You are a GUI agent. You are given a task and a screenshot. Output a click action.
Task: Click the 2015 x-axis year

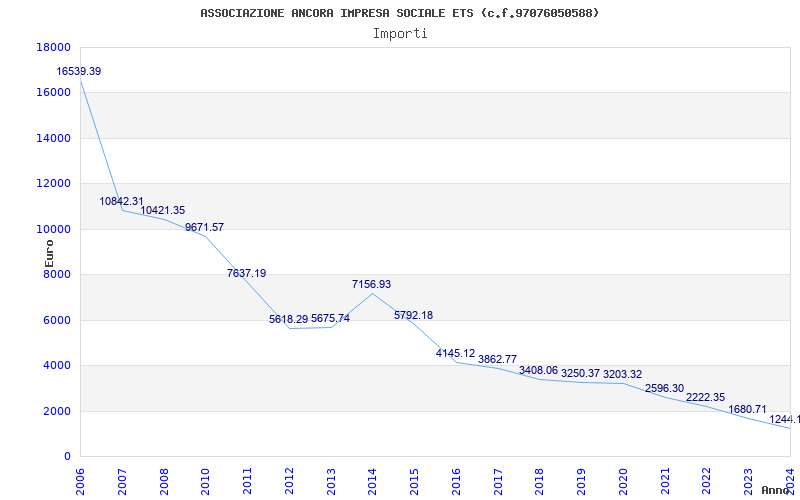[414, 481]
